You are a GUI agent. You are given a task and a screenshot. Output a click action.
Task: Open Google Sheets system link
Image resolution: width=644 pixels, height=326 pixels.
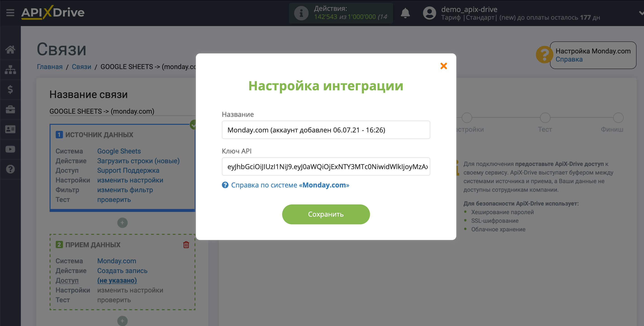pyautogui.click(x=119, y=151)
